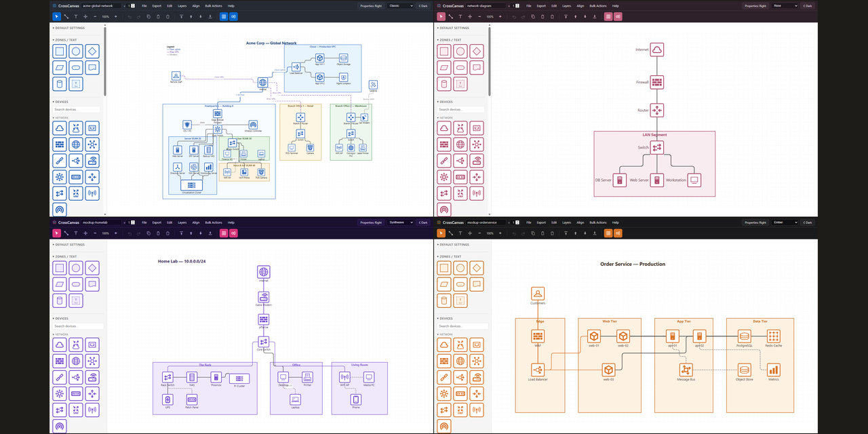Toggle the grid button in mockup-orderservice toolbar
This screenshot has height=434, width=868.
point(608,233)
